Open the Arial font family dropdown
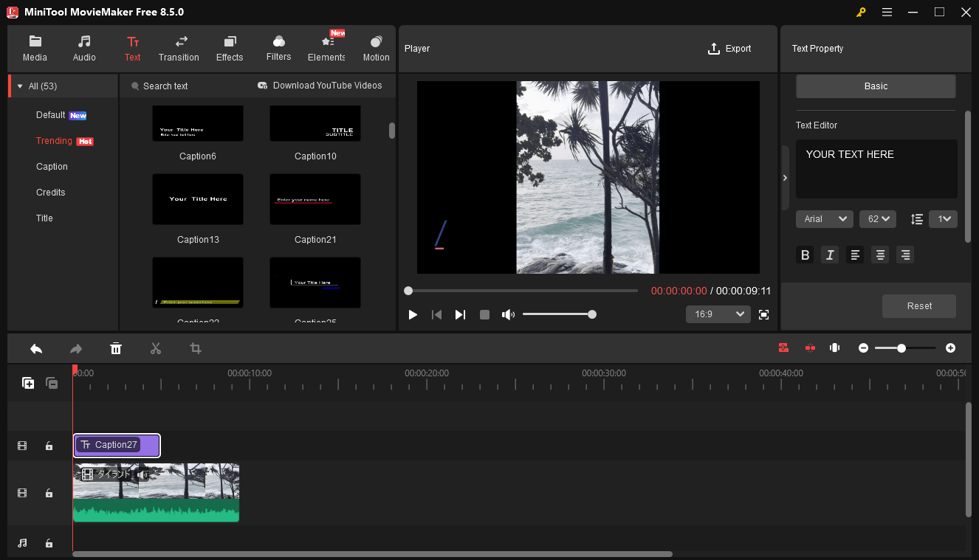The height and width of the screenshot is (560, 979). (x=824, y=218)
